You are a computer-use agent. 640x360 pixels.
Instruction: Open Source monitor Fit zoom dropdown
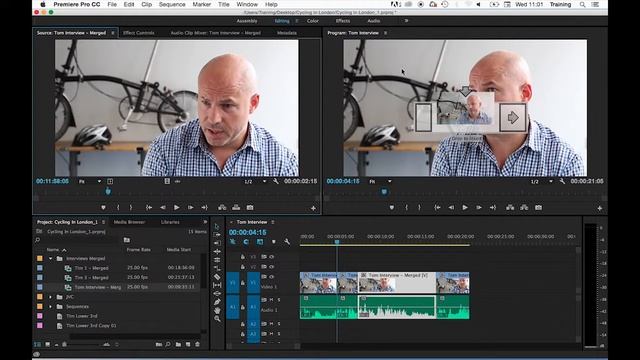[x=90, y=181]
